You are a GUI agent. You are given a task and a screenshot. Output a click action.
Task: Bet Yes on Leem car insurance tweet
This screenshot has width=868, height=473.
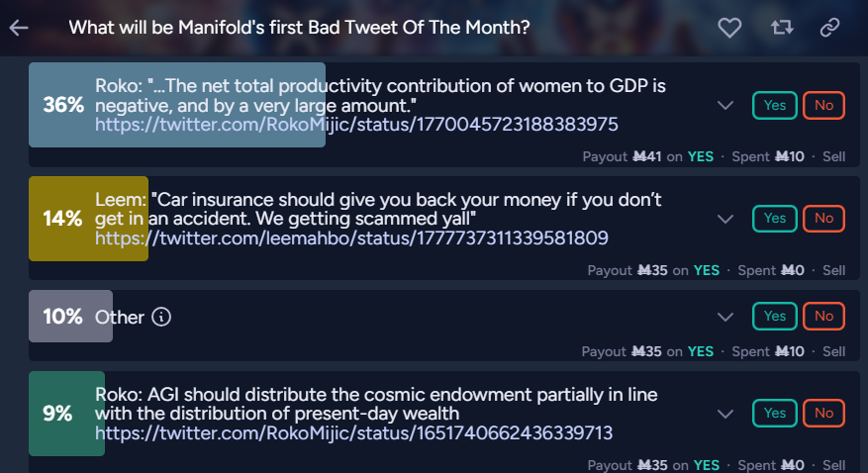[x=774, y=219]
